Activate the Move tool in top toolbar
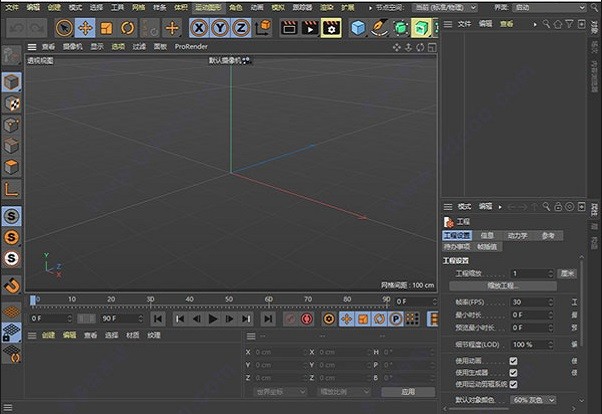The image size is (602, 414). [x=85, y=28]
